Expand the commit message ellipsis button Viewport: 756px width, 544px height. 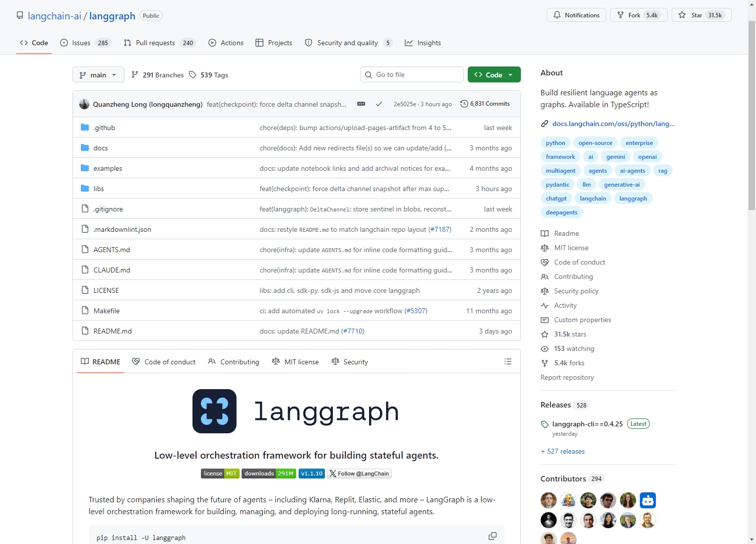361,104
